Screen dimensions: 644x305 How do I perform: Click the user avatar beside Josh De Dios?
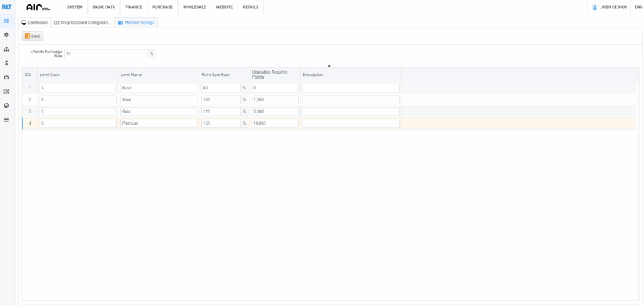coord(594,7)
